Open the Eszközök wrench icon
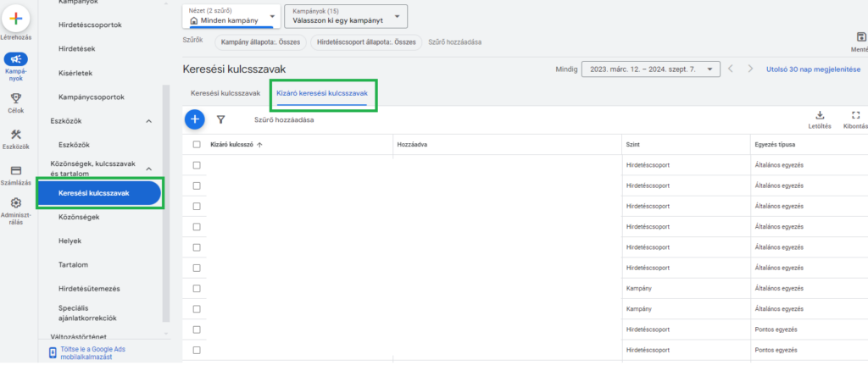The height and width of the screenshot is (371, 868). click(x=16, y=135)
